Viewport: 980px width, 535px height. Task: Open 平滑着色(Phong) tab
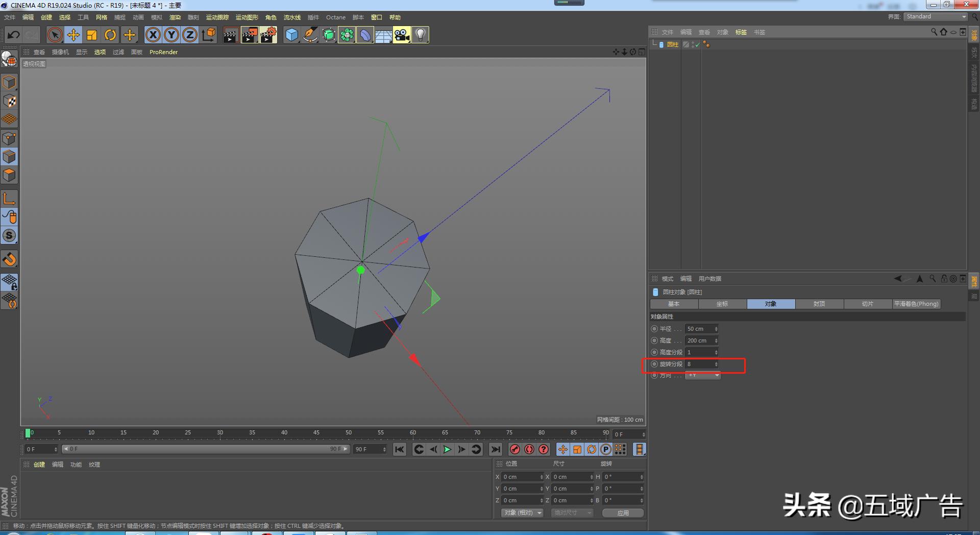(x=916, y=304)
